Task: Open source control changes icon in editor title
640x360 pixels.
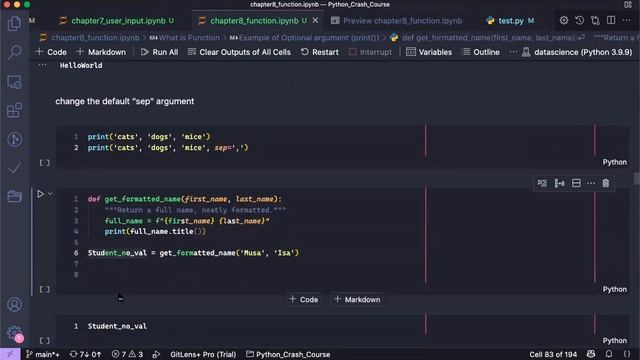Action: coord(595,20)
